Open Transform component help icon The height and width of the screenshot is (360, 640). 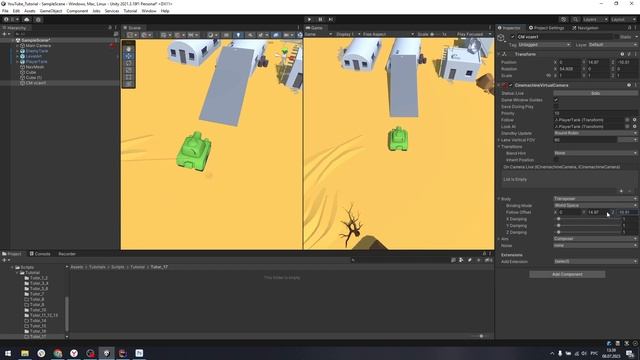click(622, 54)
